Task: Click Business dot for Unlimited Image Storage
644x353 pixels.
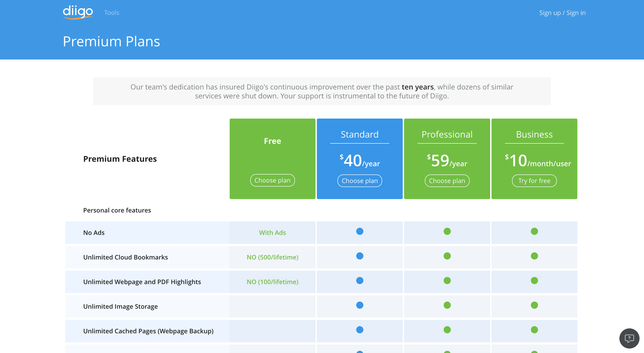Action: tap(534, 305)
